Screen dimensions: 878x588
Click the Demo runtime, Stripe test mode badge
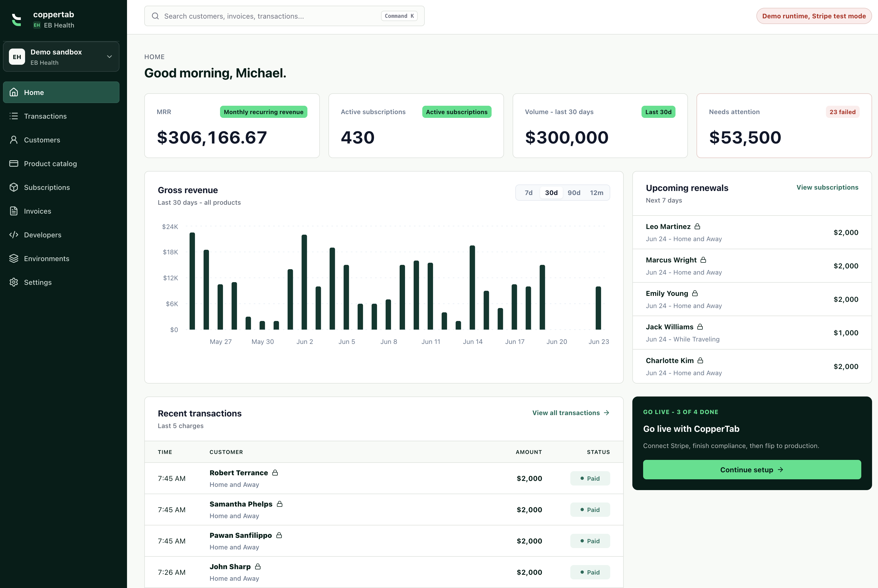point(814,16)
